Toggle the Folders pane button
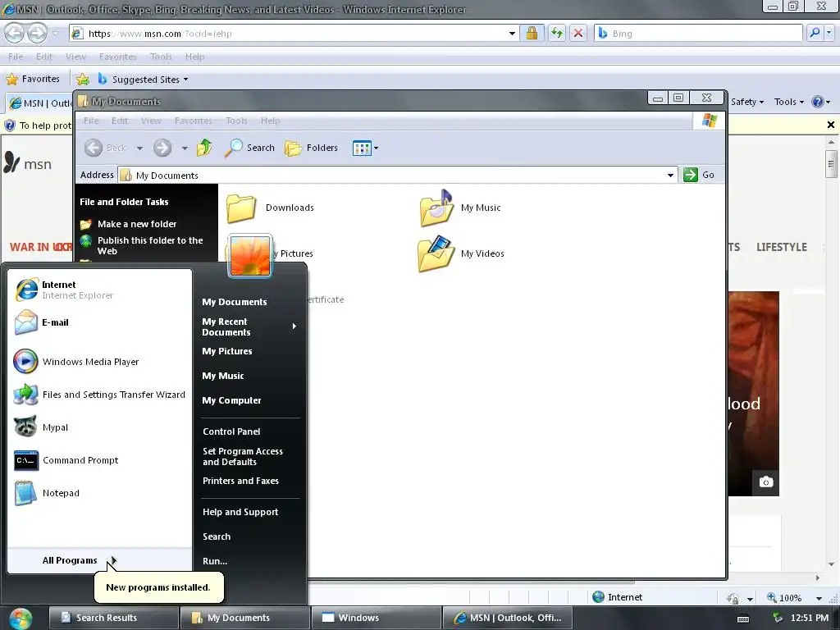The width and height of the screenshot is (840, 630). (x=311, y=148)
